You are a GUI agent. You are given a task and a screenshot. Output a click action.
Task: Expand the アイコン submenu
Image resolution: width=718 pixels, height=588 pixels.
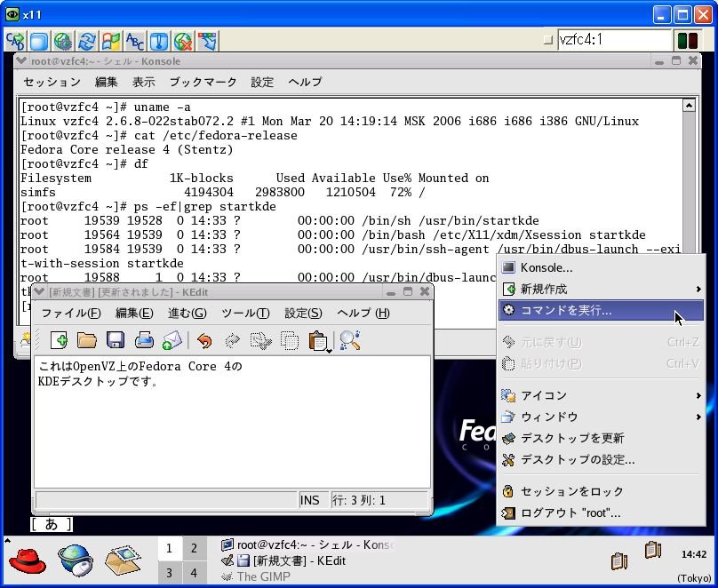coord(601,395)
